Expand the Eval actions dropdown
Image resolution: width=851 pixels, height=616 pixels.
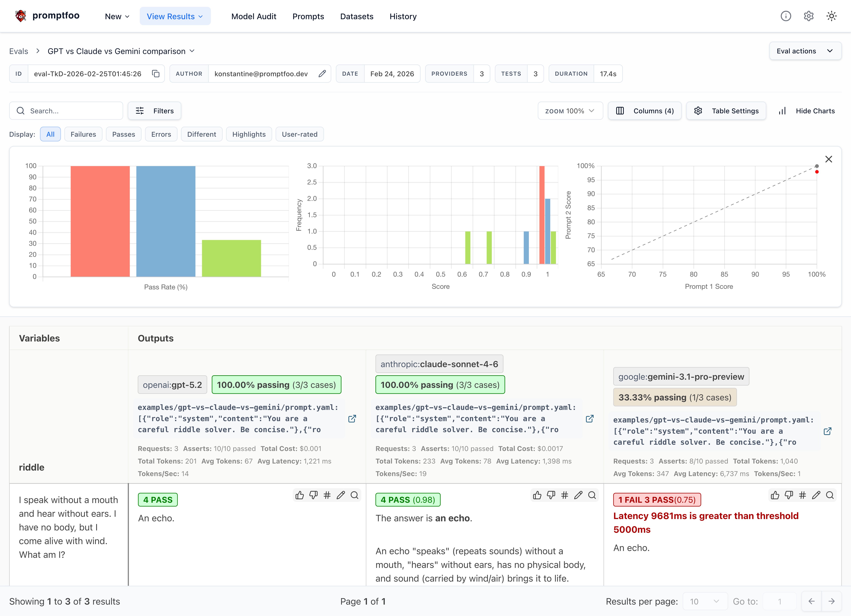[x=805, y=51]
